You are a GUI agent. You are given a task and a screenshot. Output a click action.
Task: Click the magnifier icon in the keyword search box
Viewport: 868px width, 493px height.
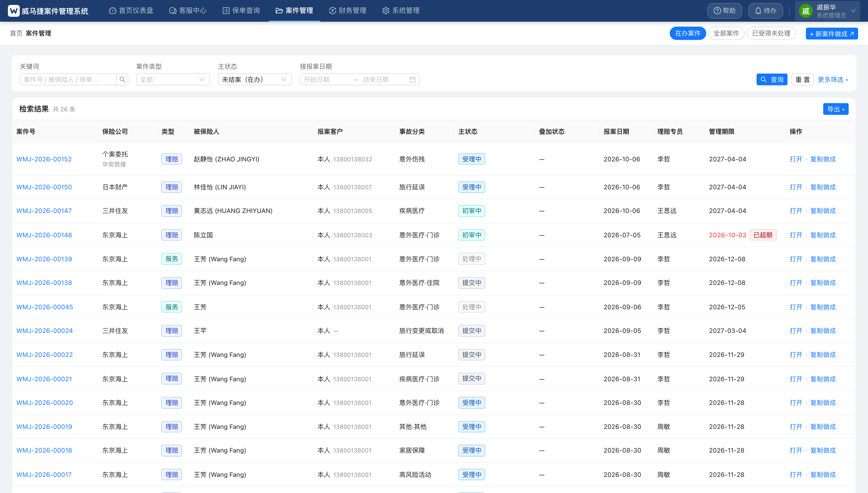(x=123, y=80)
